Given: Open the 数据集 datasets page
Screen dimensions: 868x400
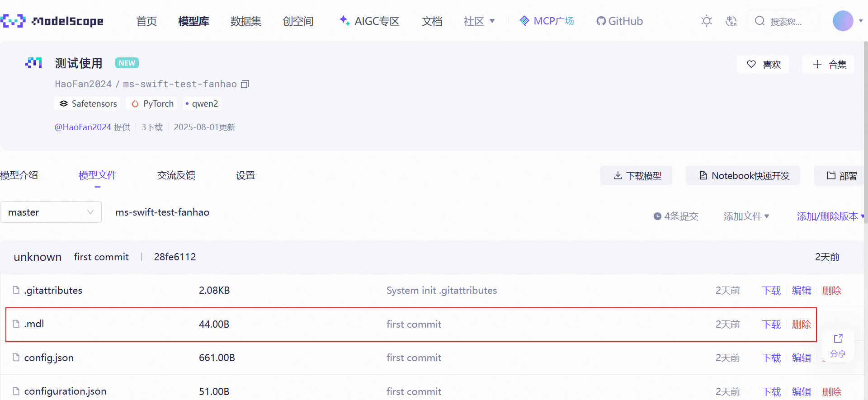Looking at the screenshot, I should [x=246, y=21].
